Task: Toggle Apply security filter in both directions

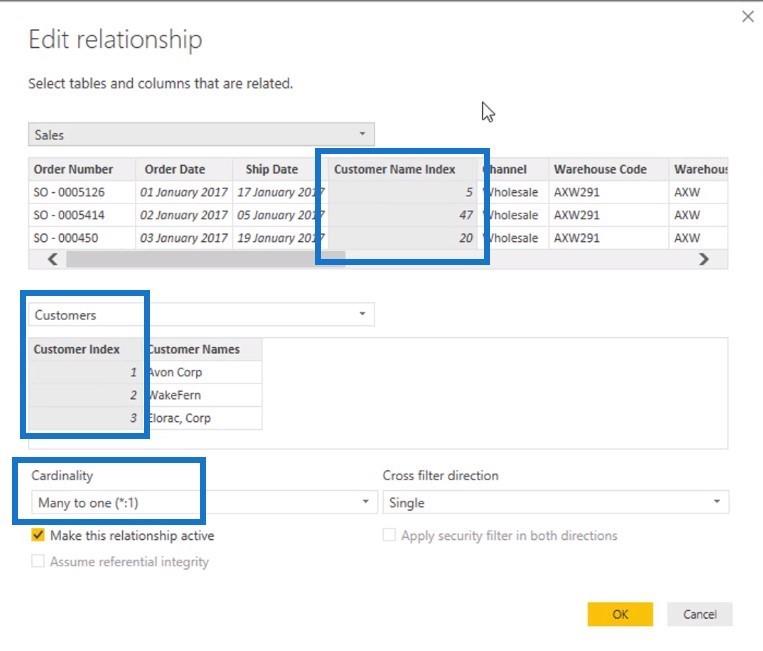Action: [389, 535]
